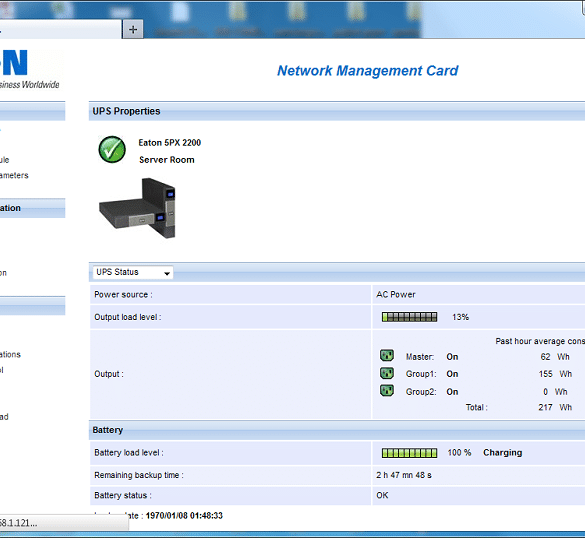Click the Output load level label
Screen dimensions: 585x538
[128, 317]
